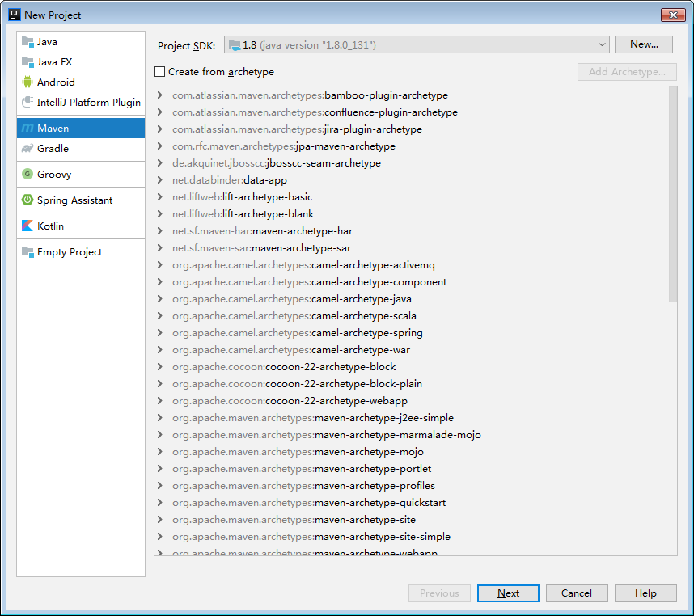
Task: Click the Kotlin logo icon
Action: pos(28,226)
